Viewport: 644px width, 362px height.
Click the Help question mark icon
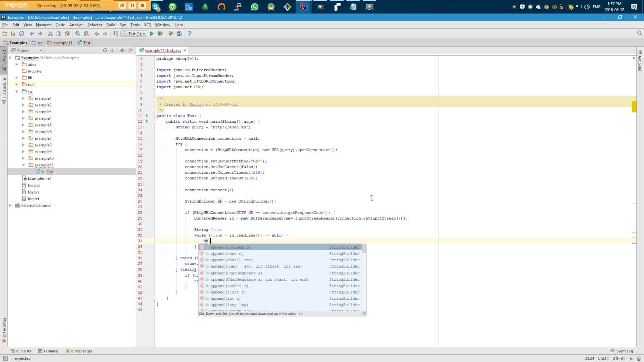coord(189,34)
